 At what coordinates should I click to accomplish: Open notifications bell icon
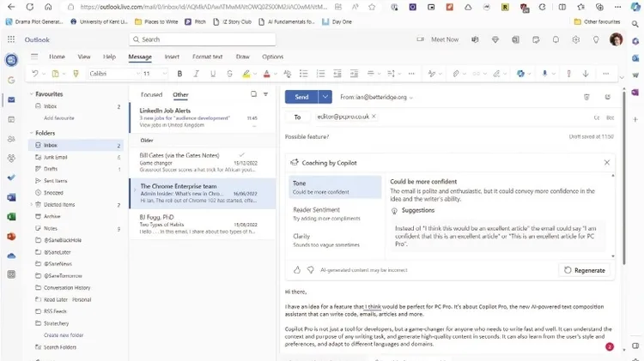click(x=556, y=39)
